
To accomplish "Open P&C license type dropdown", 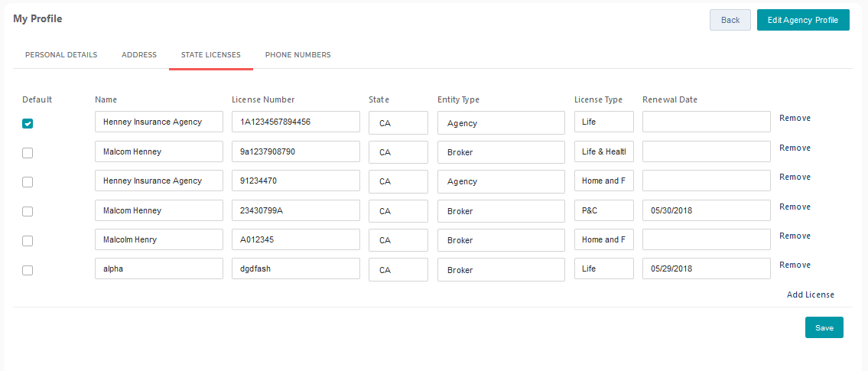I will (604, 210).
